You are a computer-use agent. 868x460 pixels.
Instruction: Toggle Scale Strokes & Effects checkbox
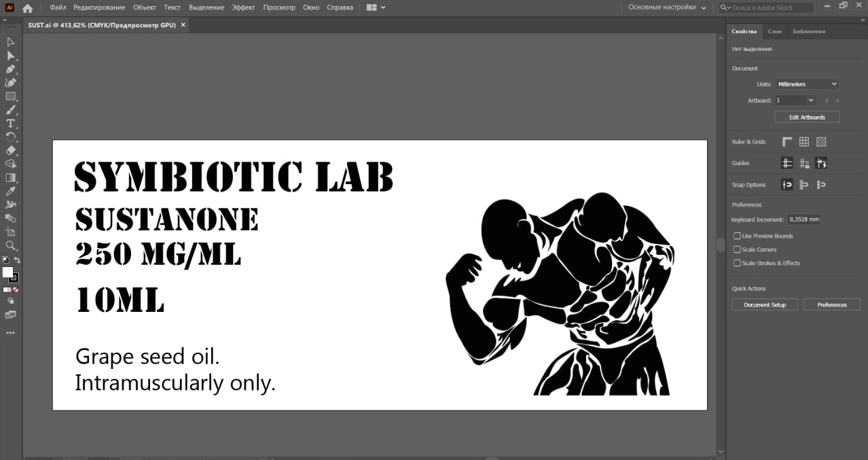click(x=738, y=263)
